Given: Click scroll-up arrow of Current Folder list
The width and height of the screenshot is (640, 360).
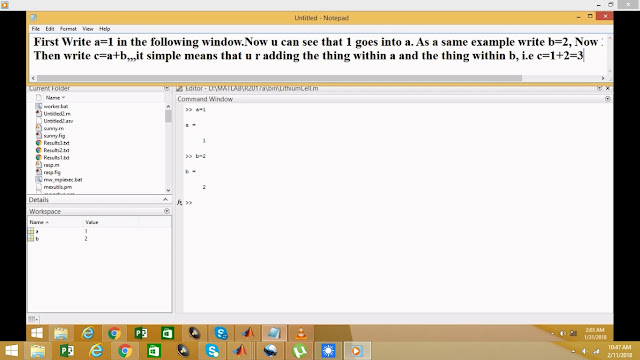Looking at the screenshot, I should click(x=168, y=106).
